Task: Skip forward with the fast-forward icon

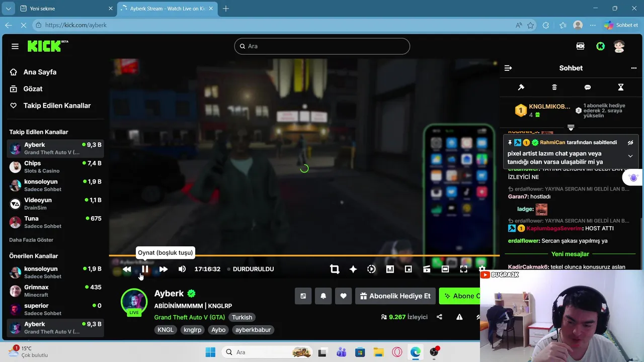Action: (x=164, y=269)
